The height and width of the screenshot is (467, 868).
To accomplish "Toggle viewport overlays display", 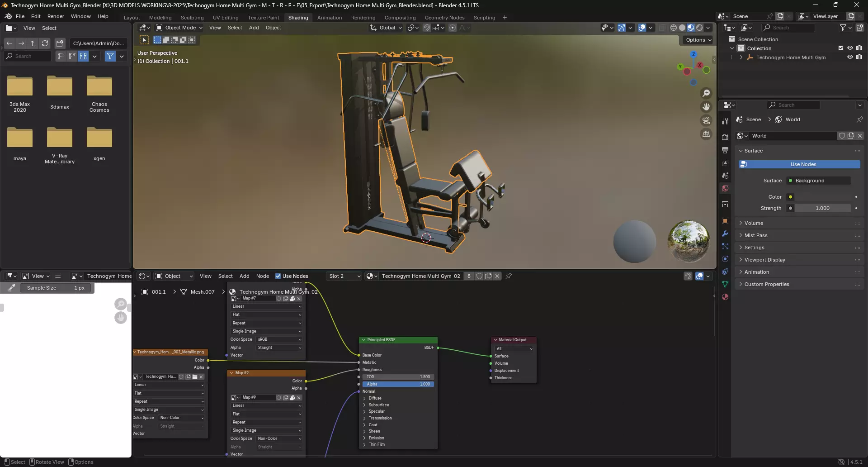I will tap(642, 28).
